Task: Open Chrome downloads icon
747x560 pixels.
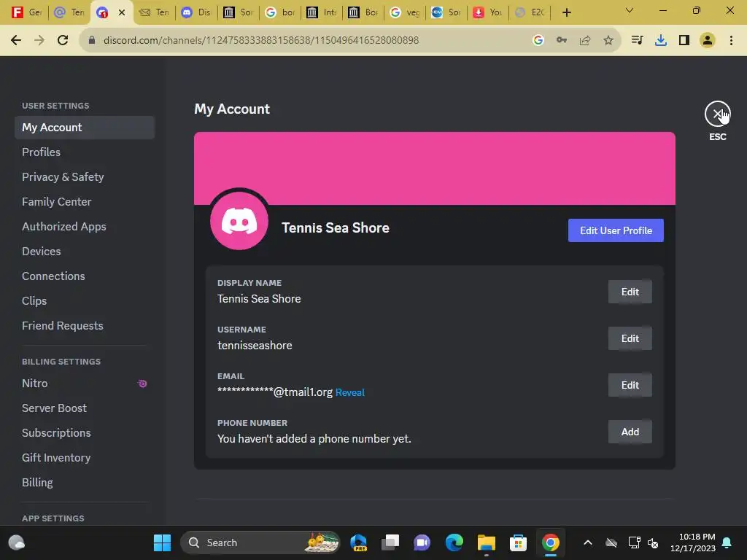Action: (660, 40)
